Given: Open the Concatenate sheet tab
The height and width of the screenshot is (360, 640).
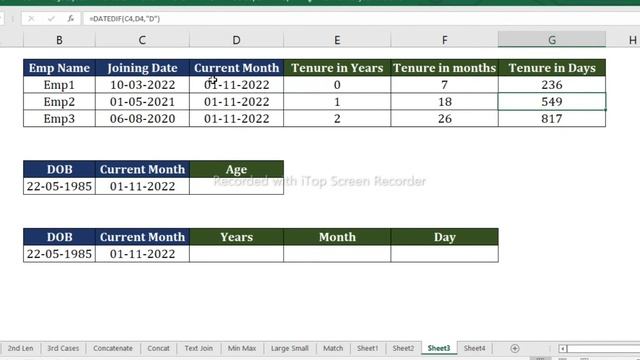Looking at the screenshot, I should point(113,348).
